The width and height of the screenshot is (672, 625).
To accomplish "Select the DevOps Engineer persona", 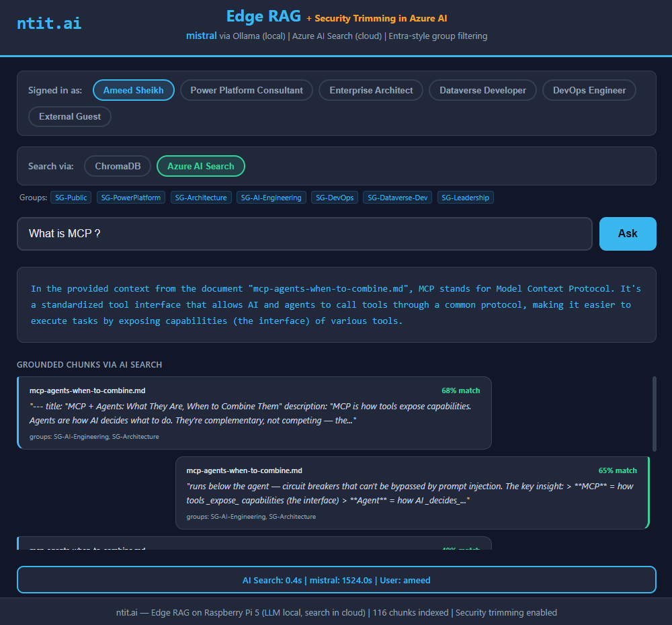I will [589, 90].
